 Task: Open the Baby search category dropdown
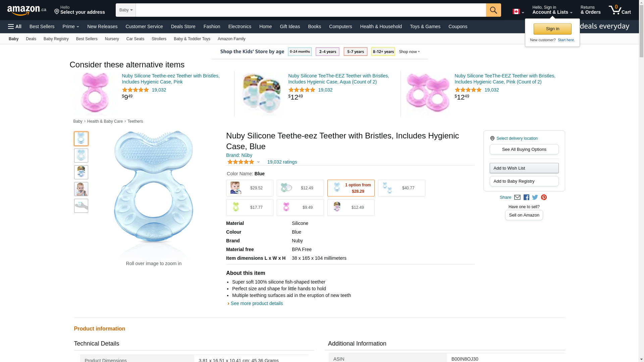pos(126,10)
